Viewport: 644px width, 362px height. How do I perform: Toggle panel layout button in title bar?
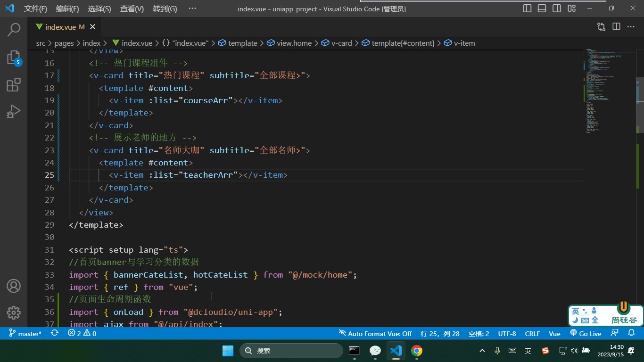[x=542, y=8]
